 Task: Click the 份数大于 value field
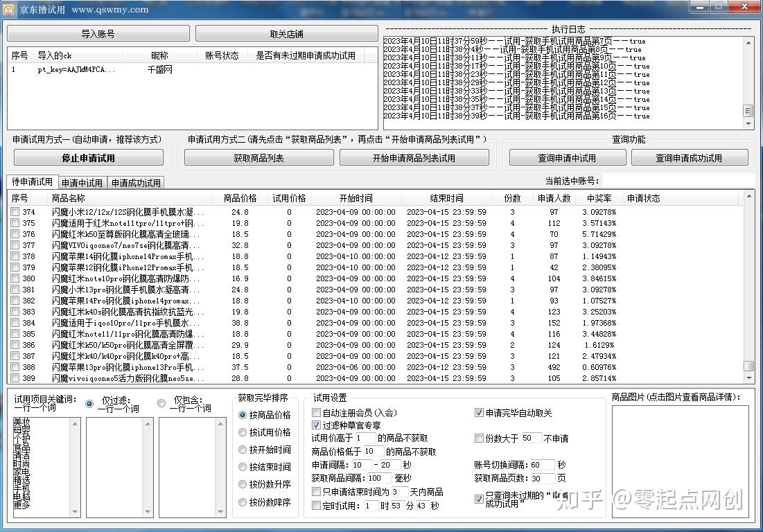coord(532,438)
